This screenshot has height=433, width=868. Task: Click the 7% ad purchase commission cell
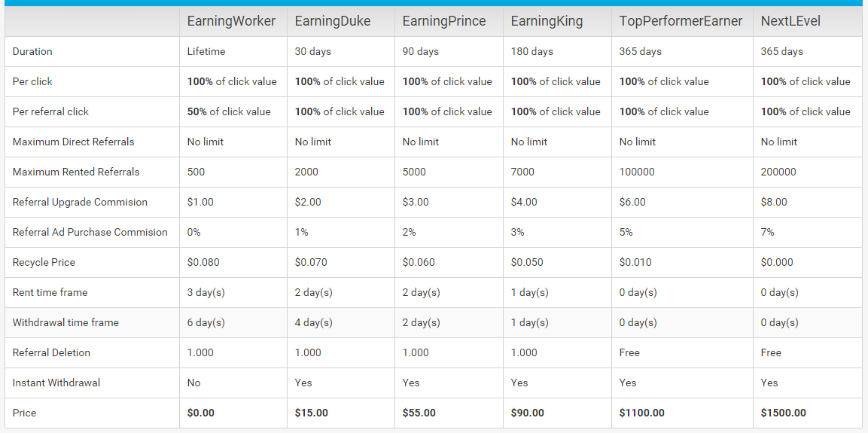(x=767, y=232)
